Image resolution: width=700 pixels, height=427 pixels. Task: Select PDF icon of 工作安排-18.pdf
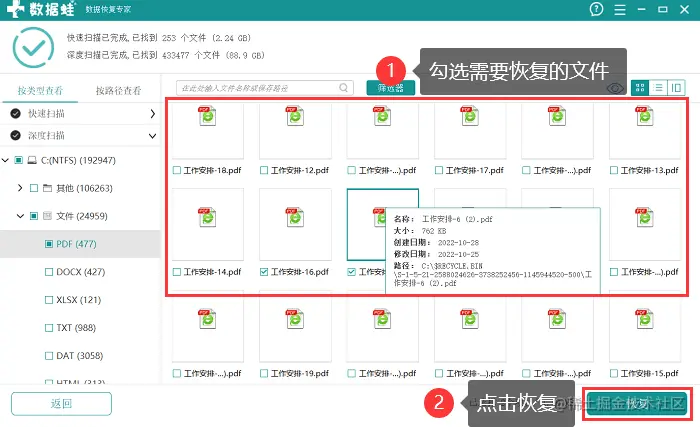pos(208,116)
